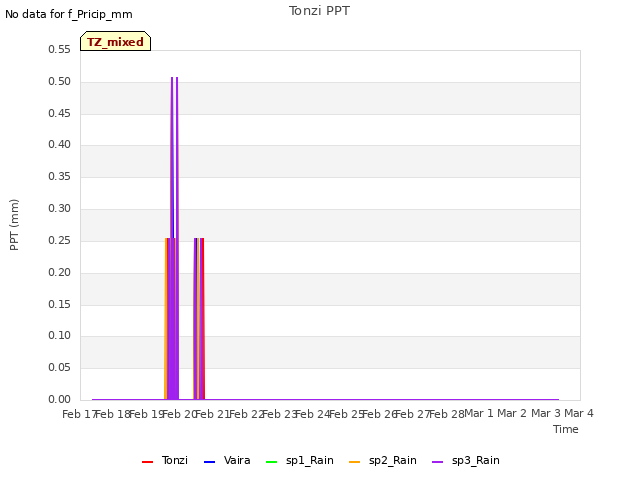
Task: Click the 0.35 y-axis tick label
Action: tap(60, 176)
